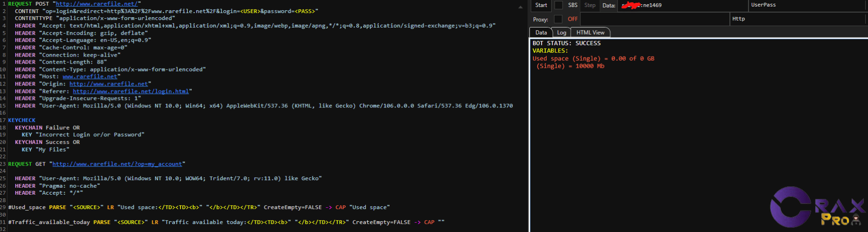Click the script editor scroll-up arrow
Viewport: 868px width, 232px height.
tap(521, 7)
